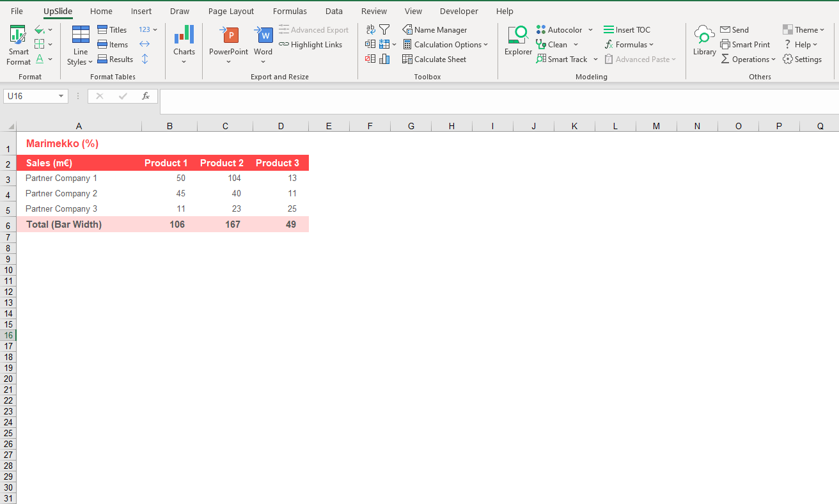Launch the UpSlide Library
Viewport: 839px width, 504px height.
coord(704,40)
